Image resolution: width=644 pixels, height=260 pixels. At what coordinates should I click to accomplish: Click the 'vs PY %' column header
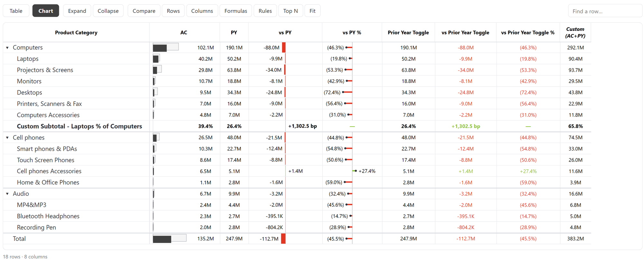point(352,32)
